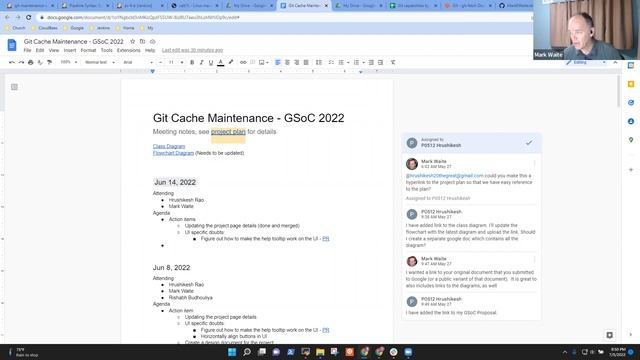This screenshot has height=360, width=640.
Task: Open the Arial font dropdown
Action: point(138,62)
